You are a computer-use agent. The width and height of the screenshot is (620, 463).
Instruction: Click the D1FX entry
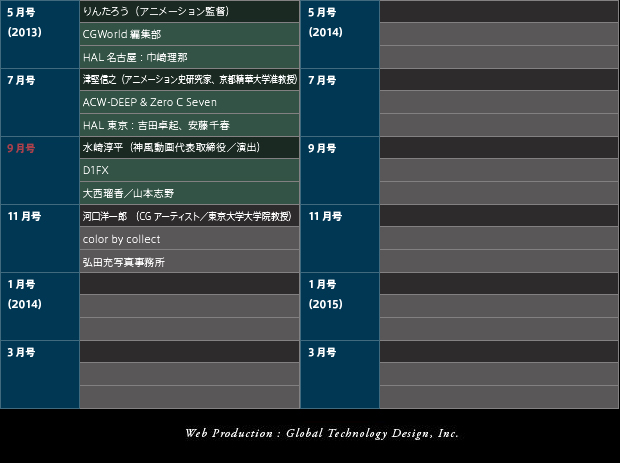(x=96, y=170)
